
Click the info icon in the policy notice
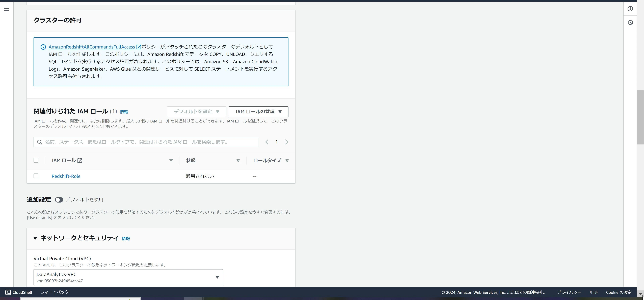tap(43, 47)
